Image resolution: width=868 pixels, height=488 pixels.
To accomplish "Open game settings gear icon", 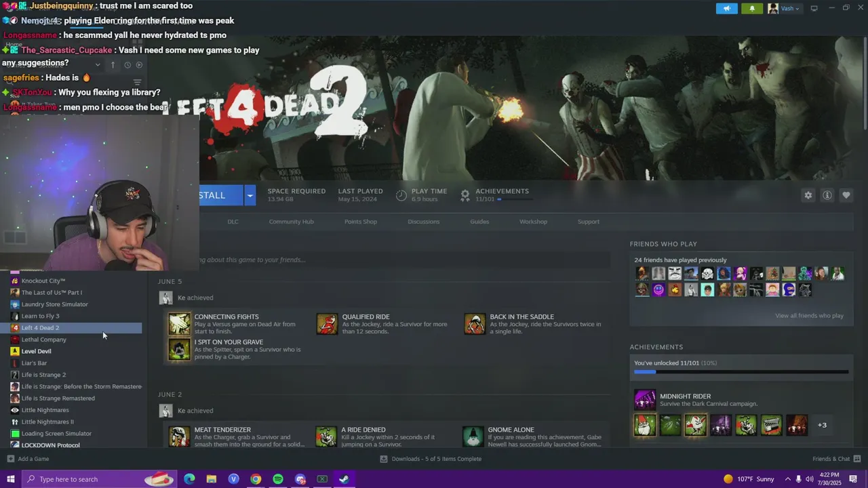I will tap(808, 195).
